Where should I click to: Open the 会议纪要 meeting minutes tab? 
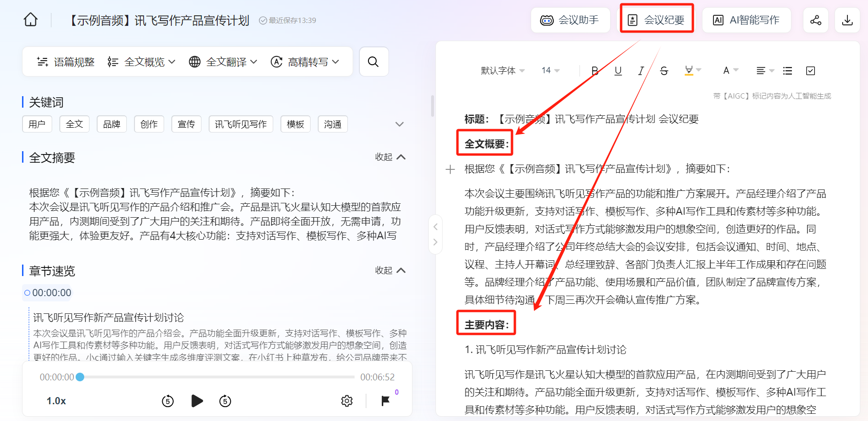pos(657,20)
